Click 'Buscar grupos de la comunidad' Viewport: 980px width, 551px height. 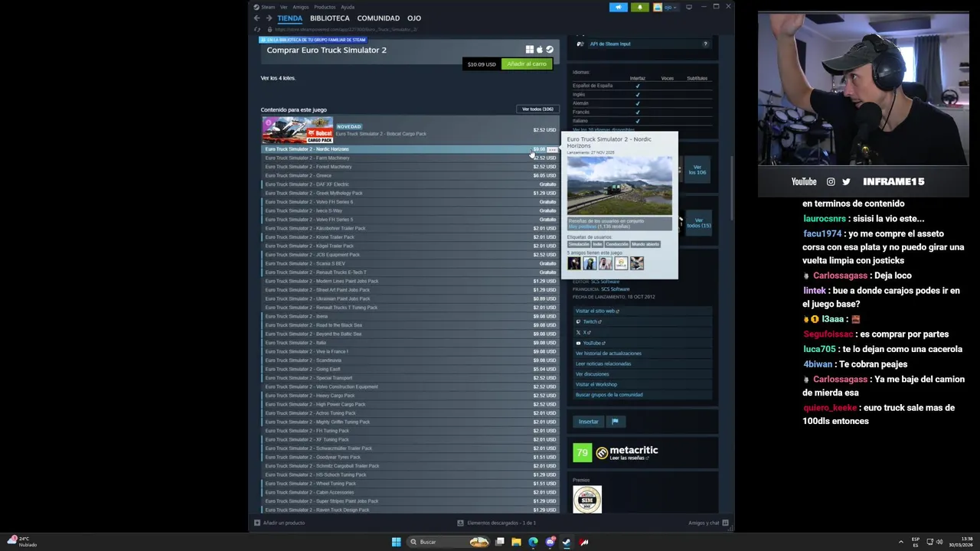point(609,395)
